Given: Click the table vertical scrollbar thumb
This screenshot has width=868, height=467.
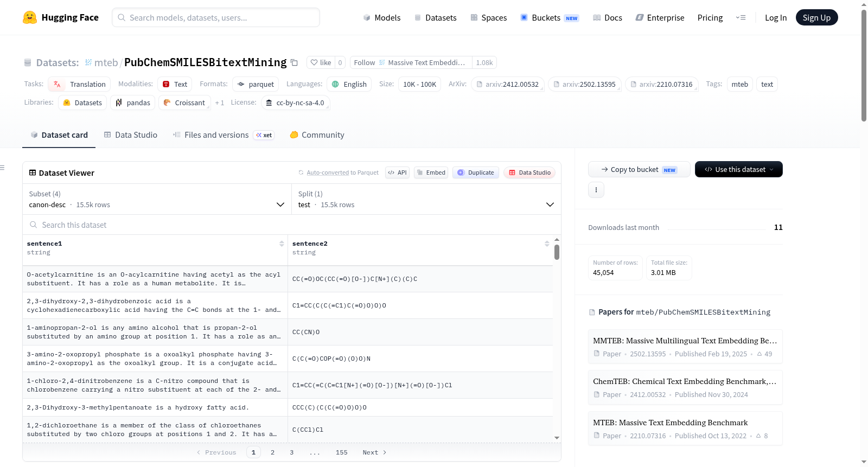Looking at the screenshot, I should pyautogui.click(x=557, y=252).
